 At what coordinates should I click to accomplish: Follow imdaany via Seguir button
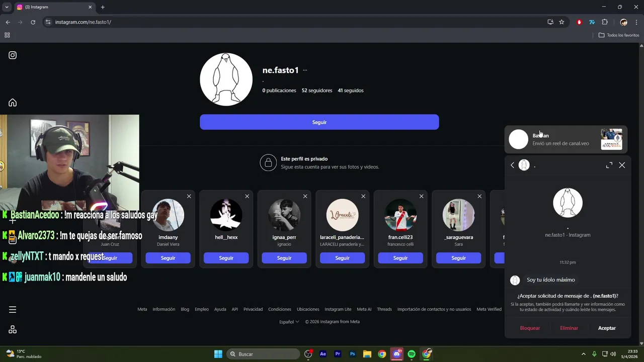click(x=168, y=258)
